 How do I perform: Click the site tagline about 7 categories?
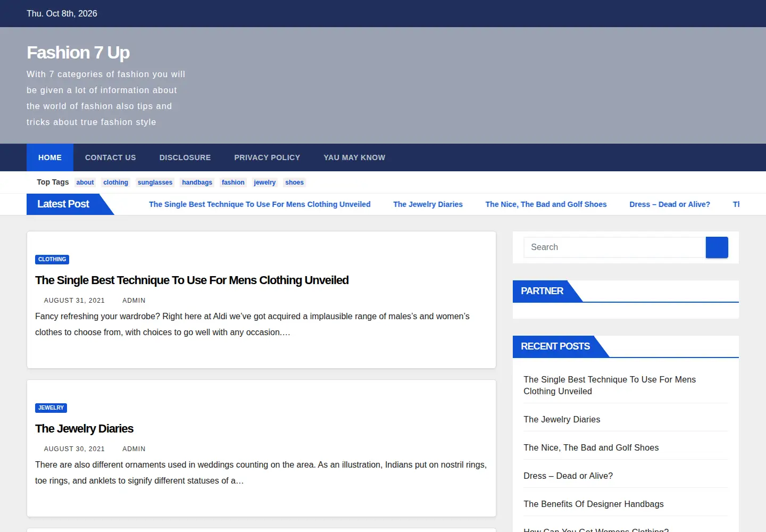(106, 98)
